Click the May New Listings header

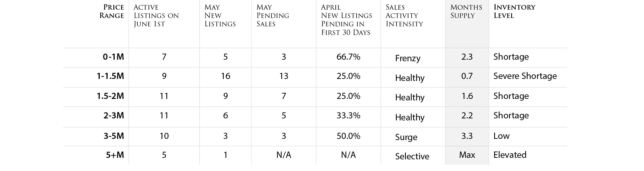coord(220,16)
